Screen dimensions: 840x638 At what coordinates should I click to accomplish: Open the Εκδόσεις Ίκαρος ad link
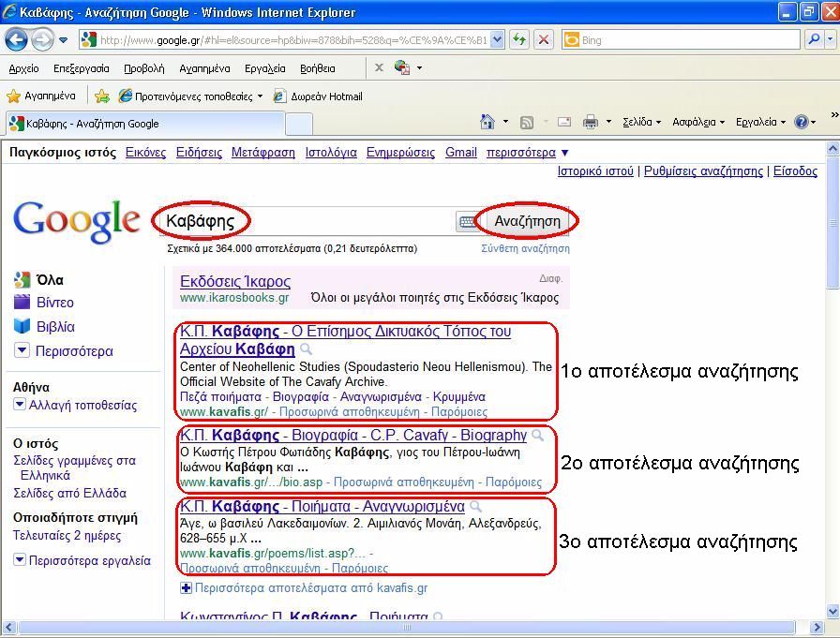point(235,282)
